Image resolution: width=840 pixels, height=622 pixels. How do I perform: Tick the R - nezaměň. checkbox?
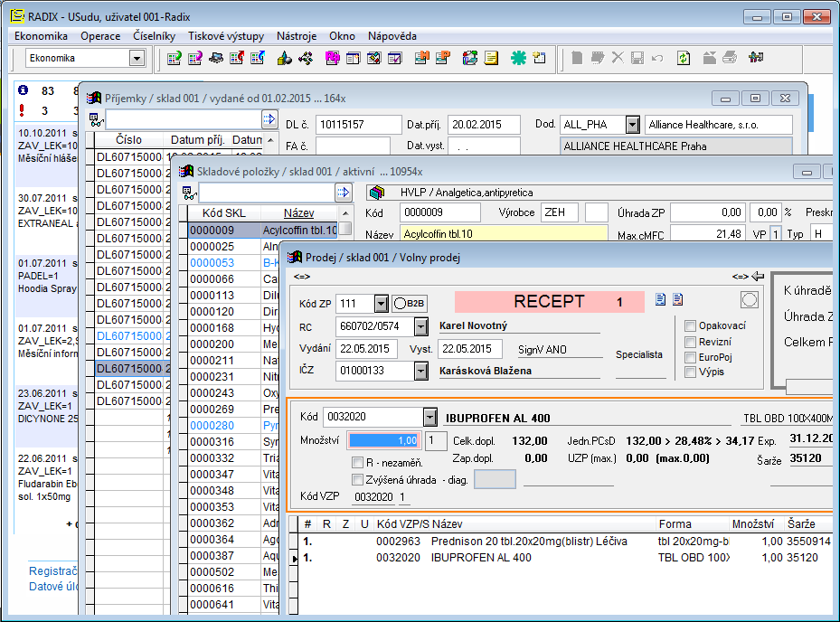tap(357, 462)
